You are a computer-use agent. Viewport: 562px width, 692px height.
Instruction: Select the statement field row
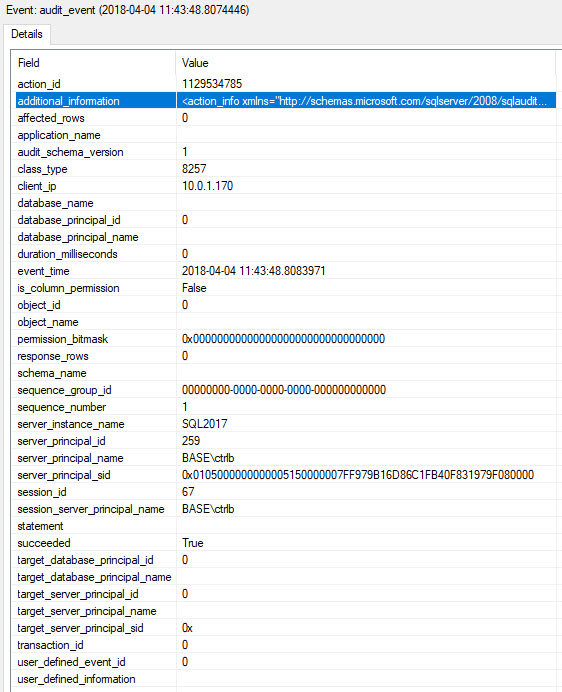(286, 526)
